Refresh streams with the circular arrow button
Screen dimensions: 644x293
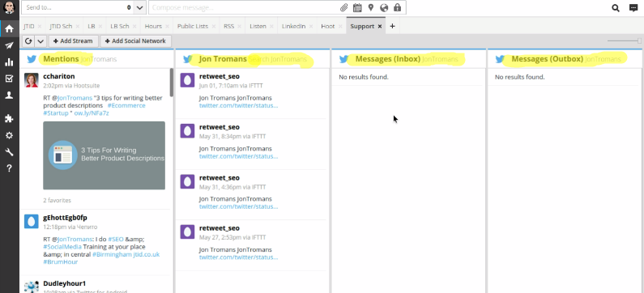click(x=28, y=41)
